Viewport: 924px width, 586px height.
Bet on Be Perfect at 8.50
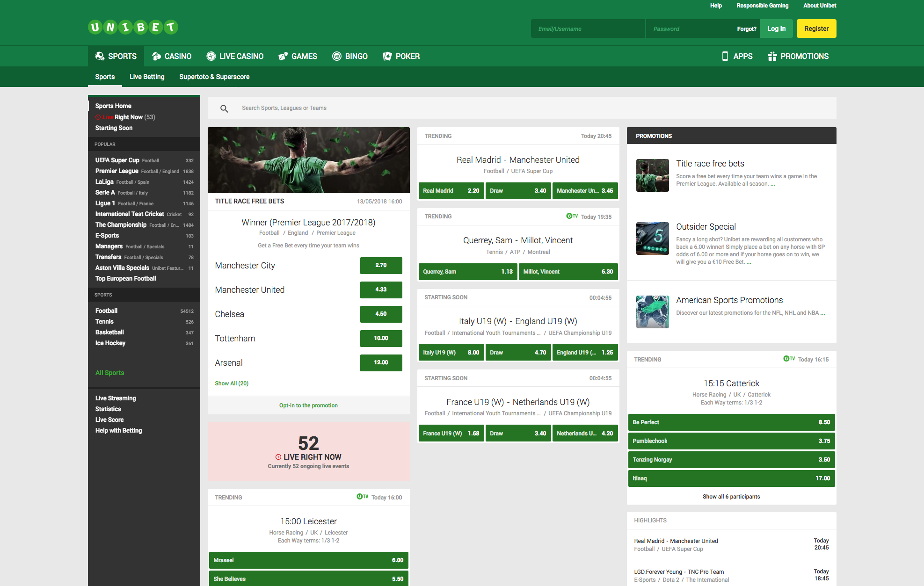[731, 422]
